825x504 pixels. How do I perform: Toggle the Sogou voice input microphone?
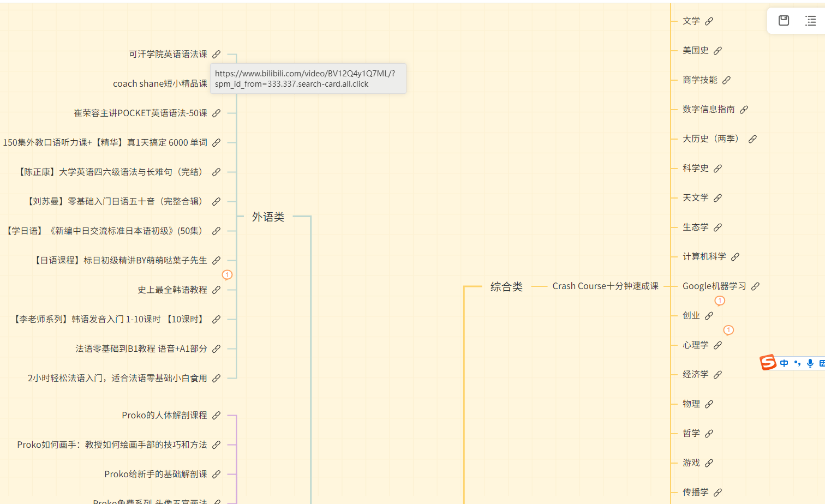coord(810,363)
